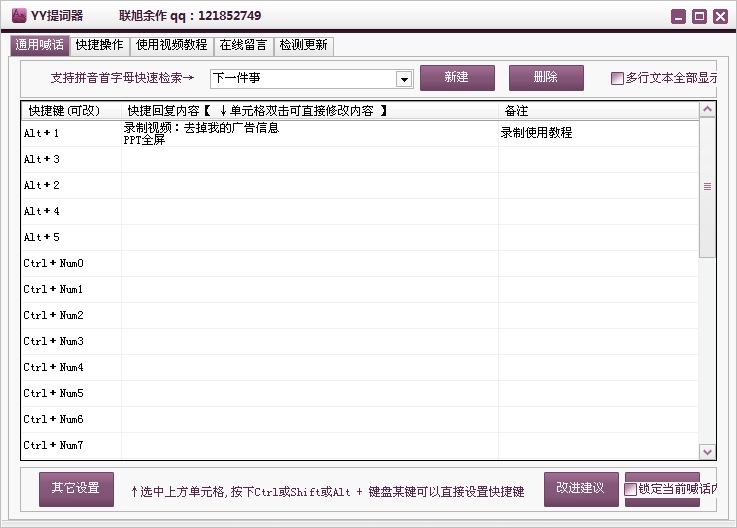Viewport: 737px width, 528px height.
Task: Enable 多行文本全部显示 checkbox
Action: [618, 79]
